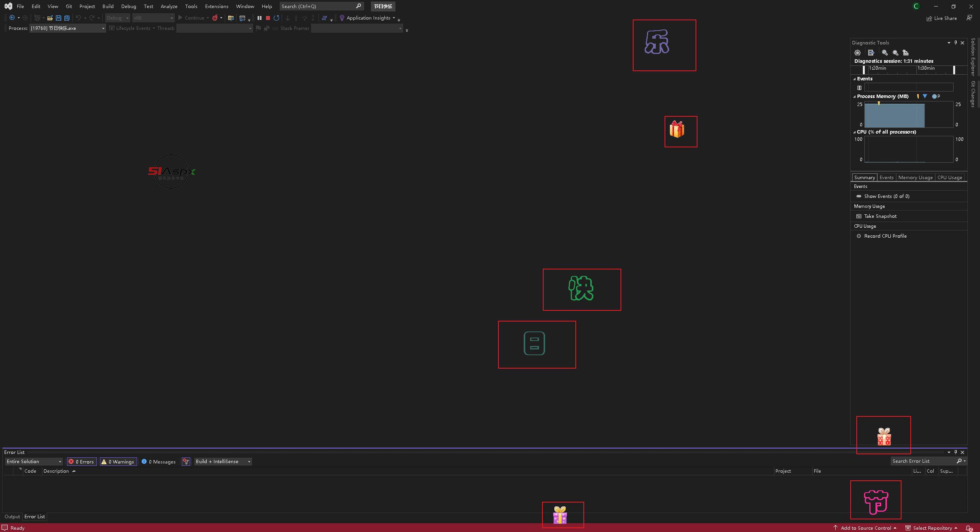Click the Save All toolbar icon
The width and height of the screenshot is (980, 532).
(x=67, y=18)
